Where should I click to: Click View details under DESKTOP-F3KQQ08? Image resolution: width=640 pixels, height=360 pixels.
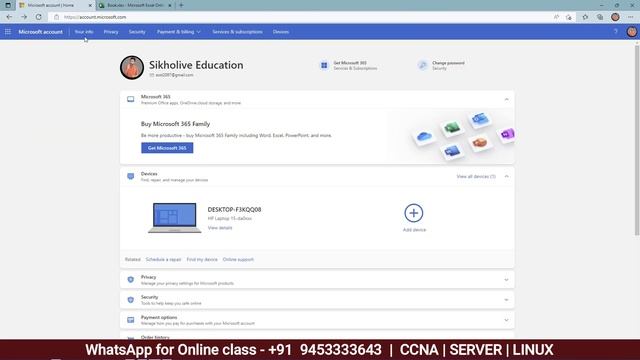click(x=220, y=228)
